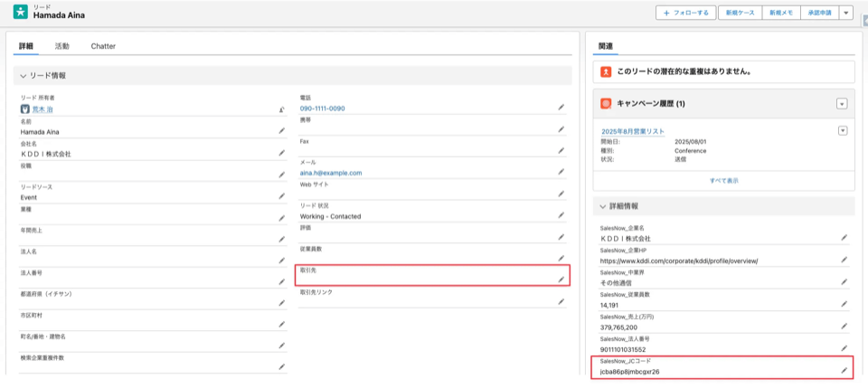Edit 取引先リンク with its pencil icon

click(x=561, y=302)
